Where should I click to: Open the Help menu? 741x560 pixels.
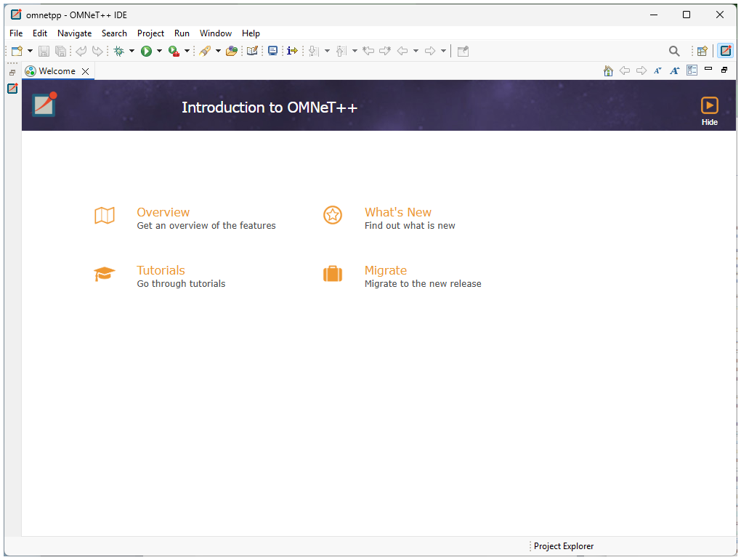[x=251, y=33]
